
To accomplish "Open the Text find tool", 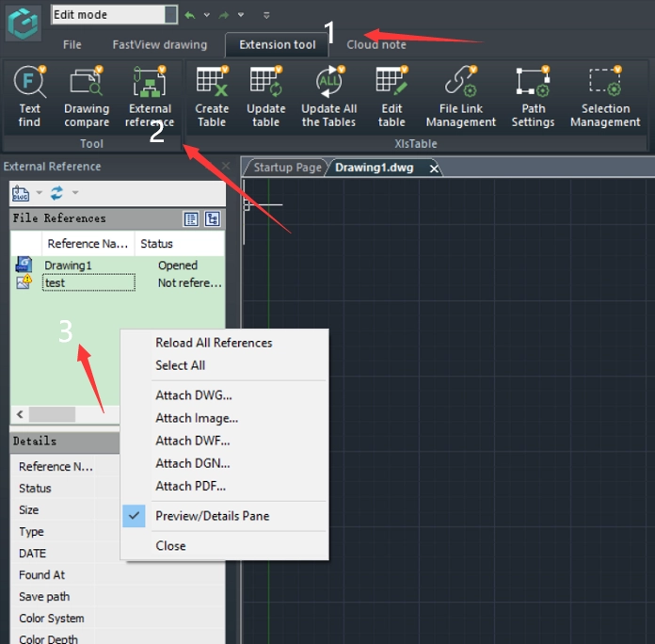I will 29,97.
